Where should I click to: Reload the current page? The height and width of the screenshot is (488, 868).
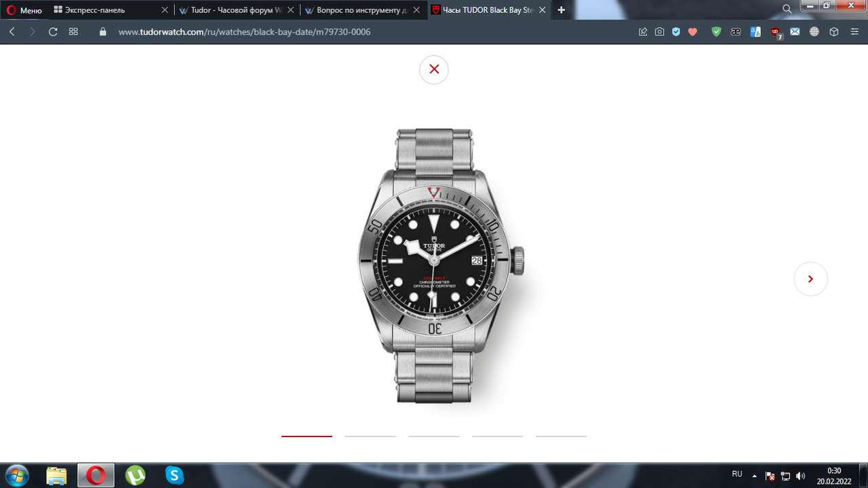coord(53,32)
